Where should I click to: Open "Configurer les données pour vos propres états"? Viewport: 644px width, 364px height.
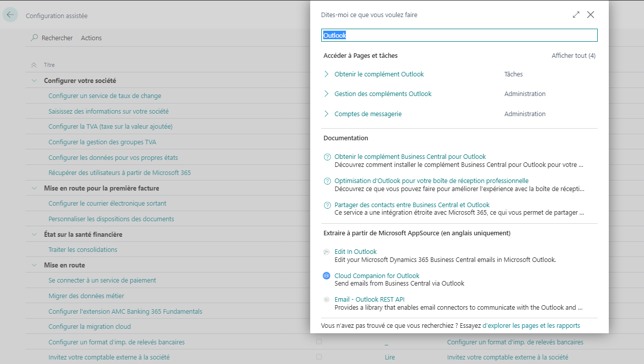point(113,157)
